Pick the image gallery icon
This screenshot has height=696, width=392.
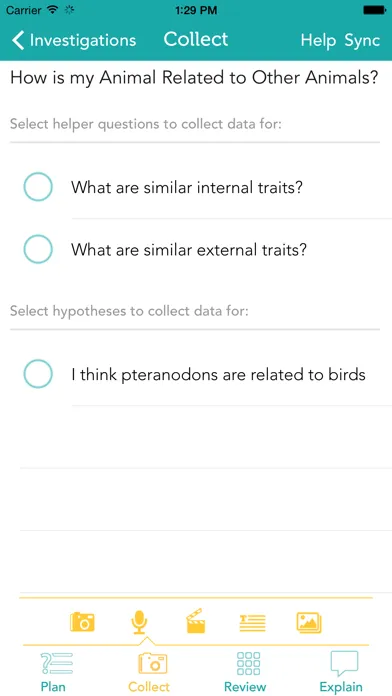(309, 622)
